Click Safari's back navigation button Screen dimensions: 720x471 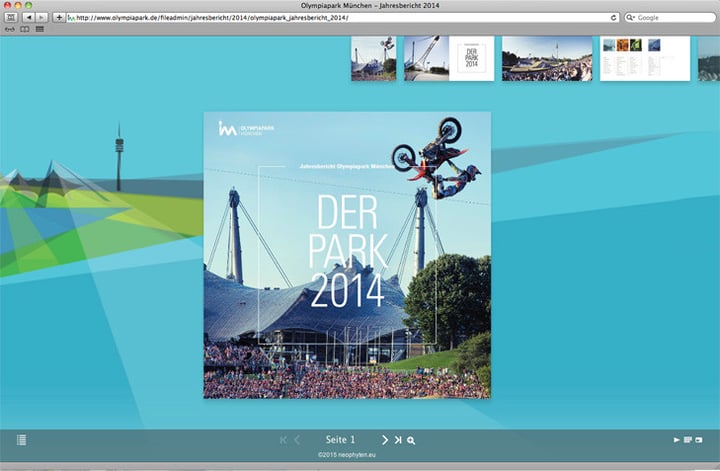pyautogui.click(x=27, y=17)
